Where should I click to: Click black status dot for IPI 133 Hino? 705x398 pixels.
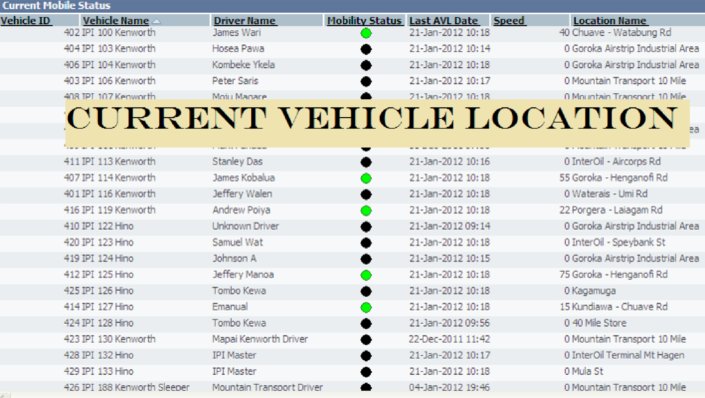(366, 372)
